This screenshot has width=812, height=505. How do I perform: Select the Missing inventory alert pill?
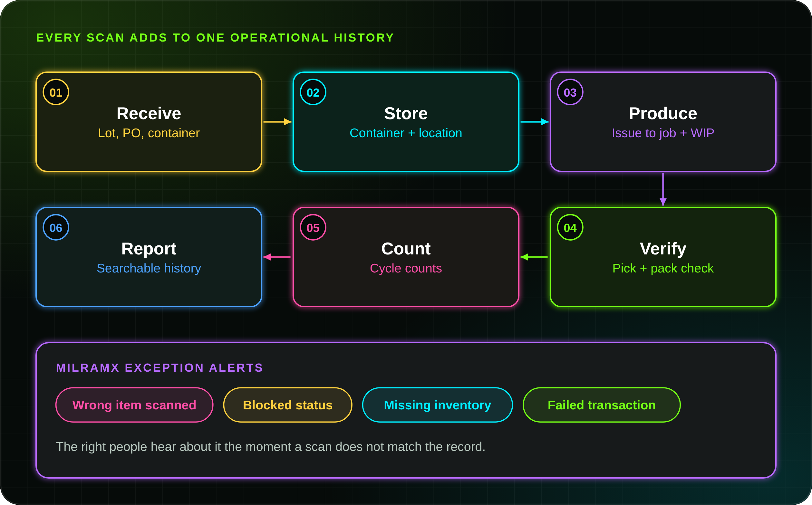coord(437,405)
